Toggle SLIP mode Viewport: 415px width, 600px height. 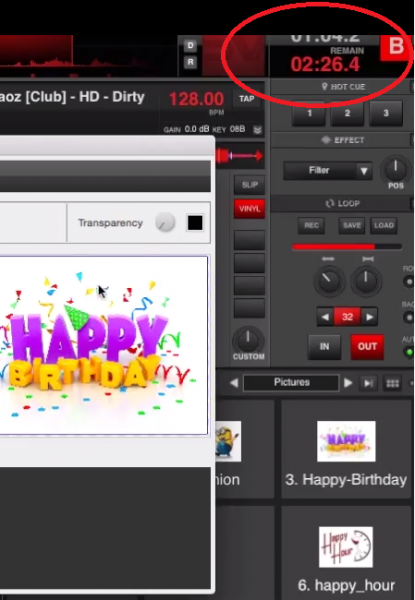pos(249,185)
